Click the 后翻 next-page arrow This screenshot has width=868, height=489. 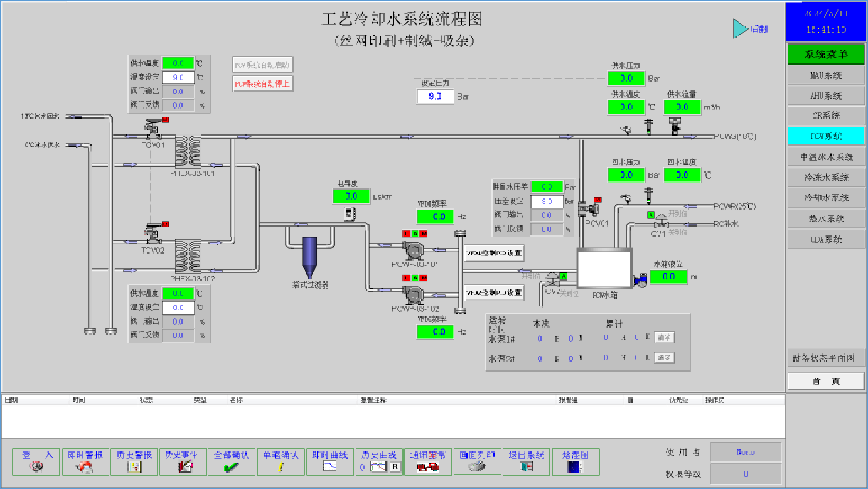[x=741, y=28]
